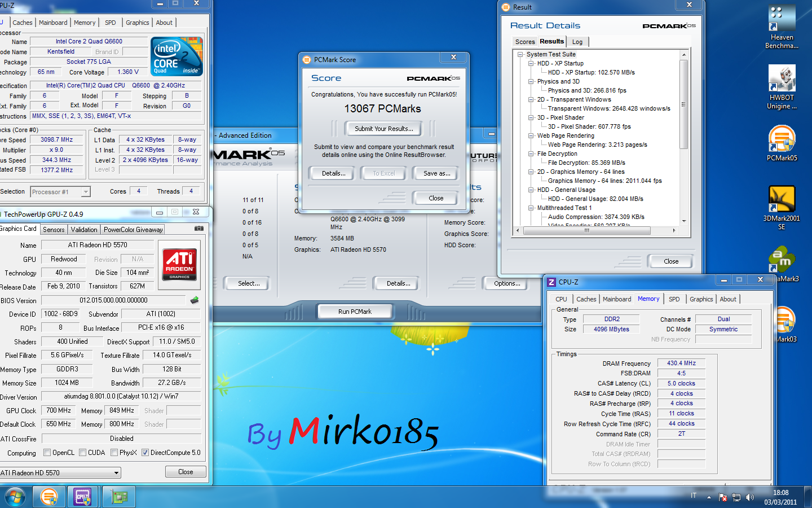Collapse the File Decryption node
812x508 pixels.
click(x=531, y=154)
